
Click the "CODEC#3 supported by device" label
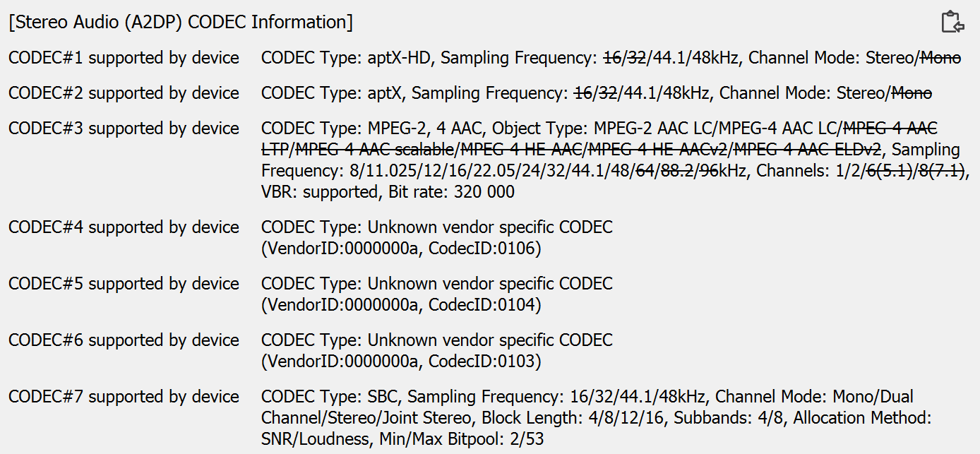click(x=124, y=129)
